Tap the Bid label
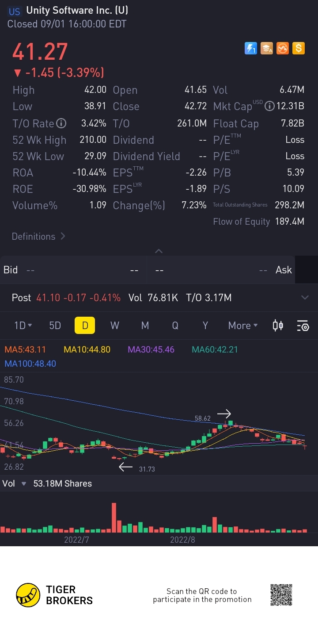The image size is (318, 644). 11,270
